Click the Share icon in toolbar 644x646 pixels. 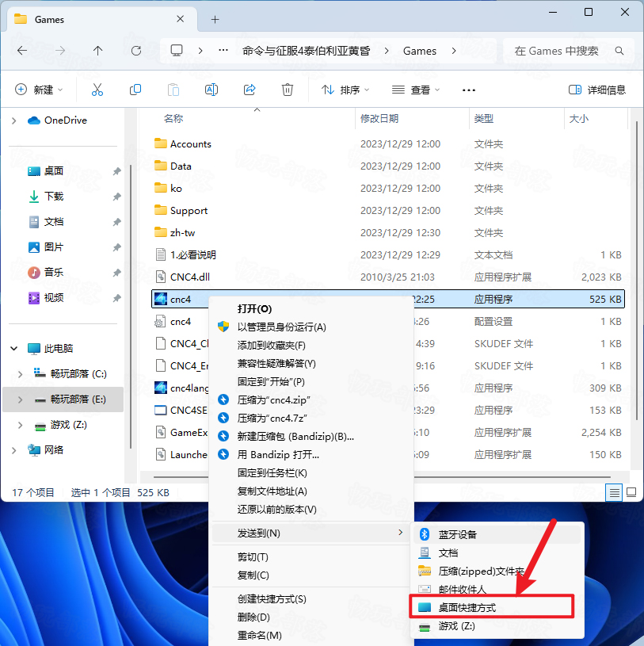pyautogui.click(x=250, y=90)
